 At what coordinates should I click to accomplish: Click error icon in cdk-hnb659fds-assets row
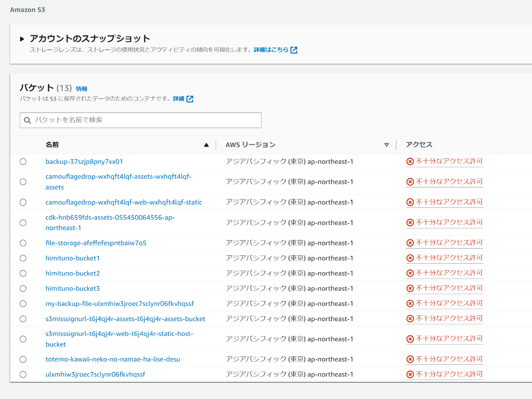point(410,223)
